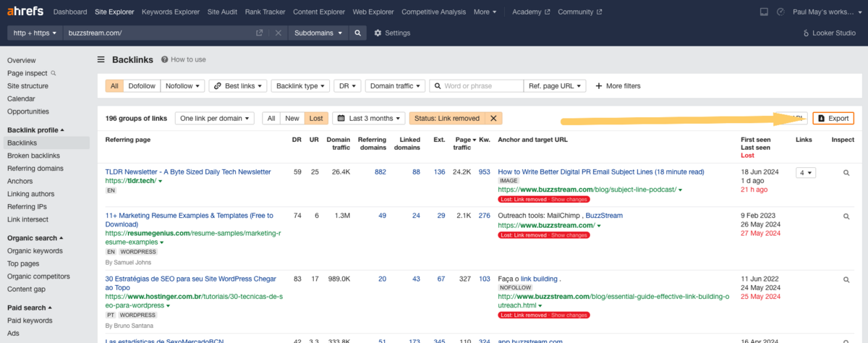Open Referring domains in sidebar
Screen dimensions: 868x343
[x=35, y=169]
